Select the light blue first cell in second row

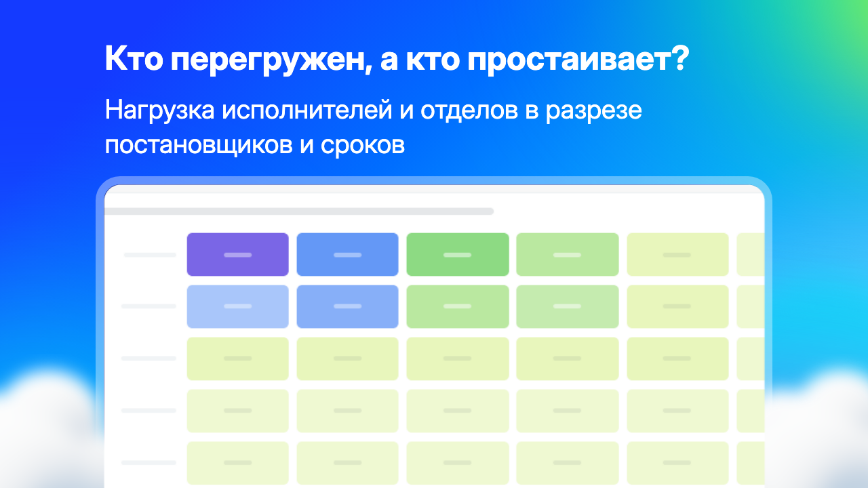pyautogui.click(x=238, y=306)
